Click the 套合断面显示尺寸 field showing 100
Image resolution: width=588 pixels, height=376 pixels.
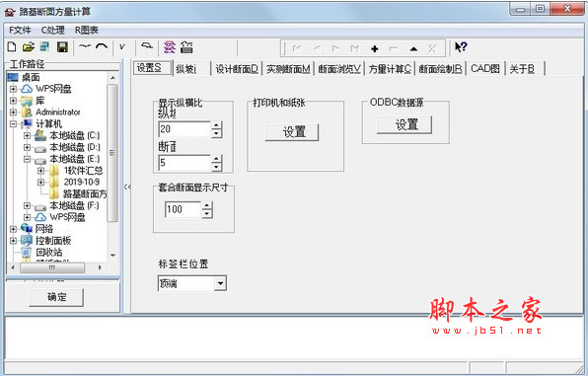click(183, 209)
